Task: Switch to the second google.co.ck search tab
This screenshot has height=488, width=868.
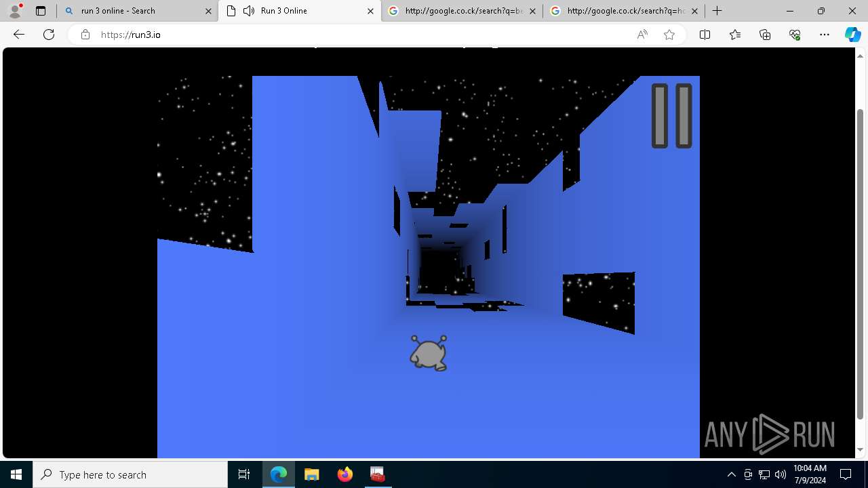Action: (624, 11)
